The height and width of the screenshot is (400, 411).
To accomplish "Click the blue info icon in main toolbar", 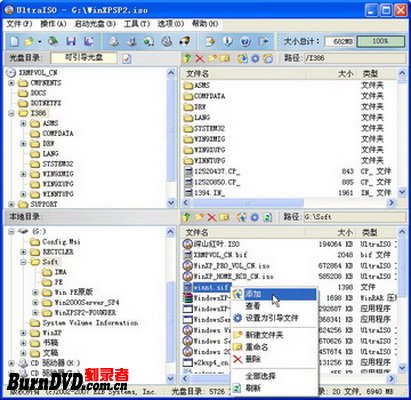I will pos(228,41).
